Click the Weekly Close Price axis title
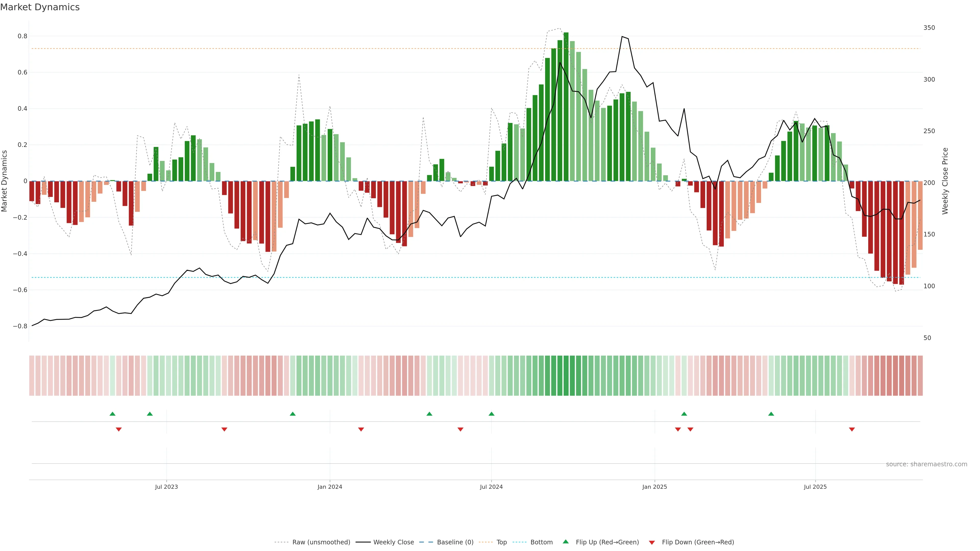Screen dimensions: 980x551 click(x=945, y=181)
